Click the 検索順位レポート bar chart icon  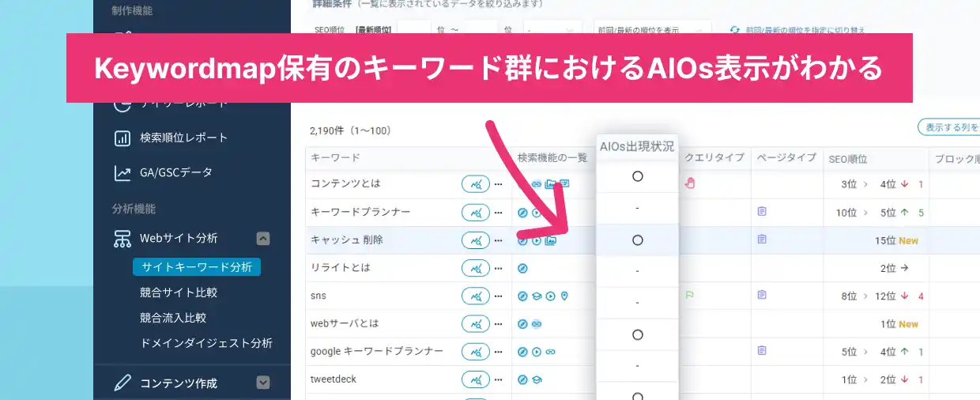point(122,138)
